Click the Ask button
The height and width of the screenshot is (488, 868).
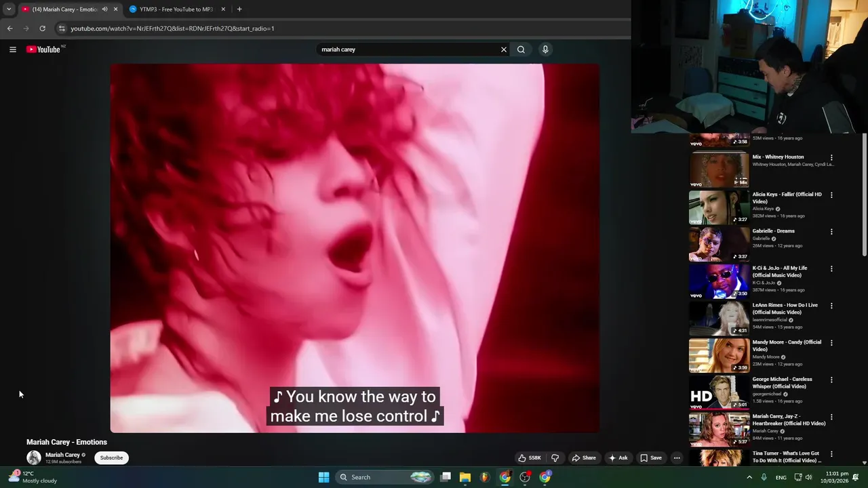pyautogui.click(x=618, y=458)
